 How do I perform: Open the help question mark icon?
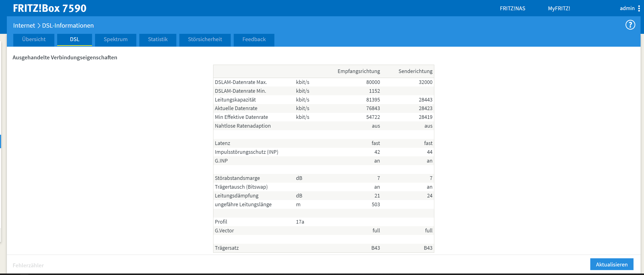pyautogui.click(x=630, y=25)
